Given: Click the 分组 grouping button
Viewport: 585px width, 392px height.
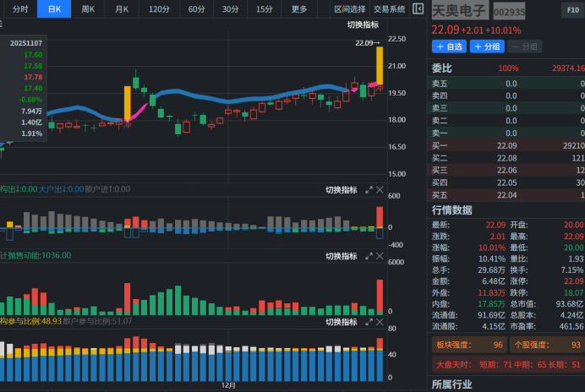Looking at the screenshot, I should 485,46.
